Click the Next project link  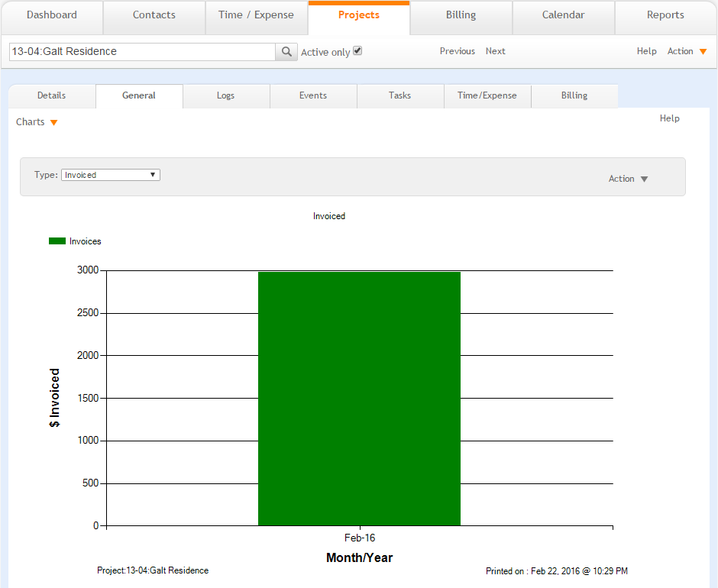[496, 51]
